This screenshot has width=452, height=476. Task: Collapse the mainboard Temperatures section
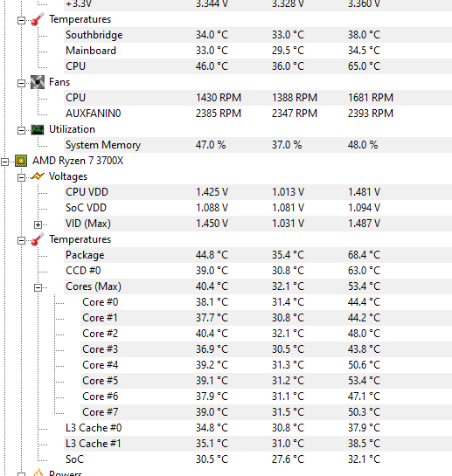click(x=21, y=21)
